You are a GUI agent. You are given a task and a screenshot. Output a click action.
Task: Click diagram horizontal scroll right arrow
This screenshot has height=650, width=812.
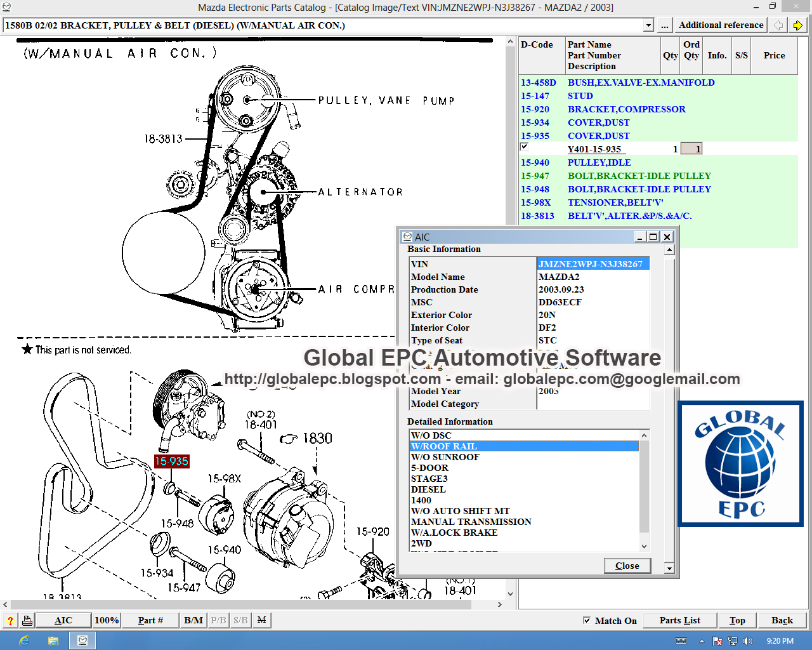pyautogui.click(x=499, y=604)
